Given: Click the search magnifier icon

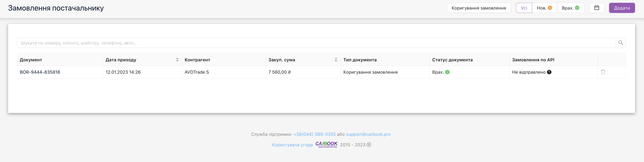Looking at the screenshot, I should click(621, 43).
